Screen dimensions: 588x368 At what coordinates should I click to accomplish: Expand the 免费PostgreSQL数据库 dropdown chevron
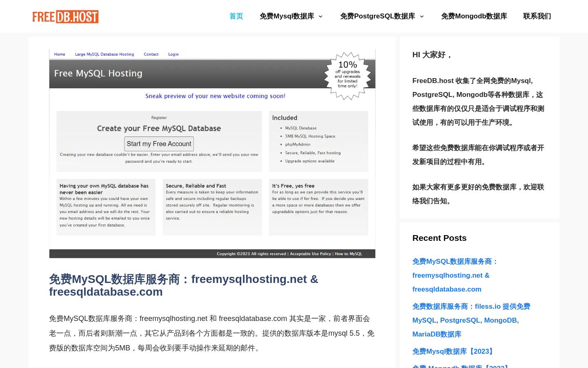(x=422, y=16)
